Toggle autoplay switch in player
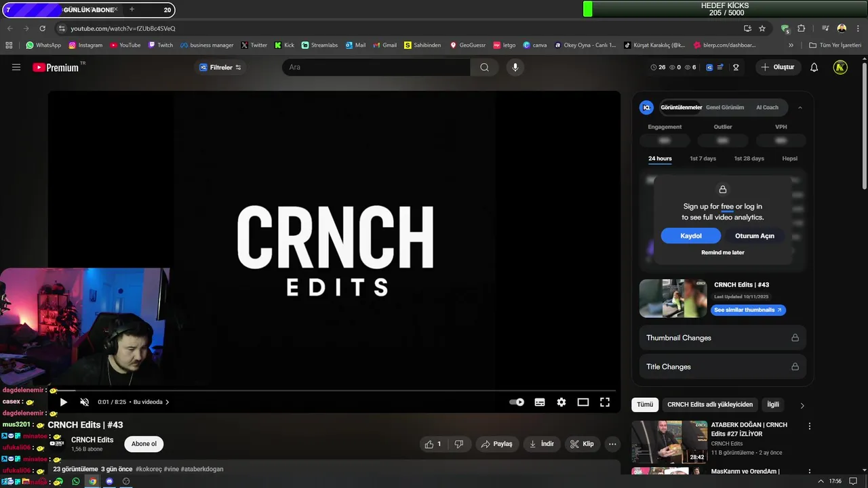 point(517,402)
